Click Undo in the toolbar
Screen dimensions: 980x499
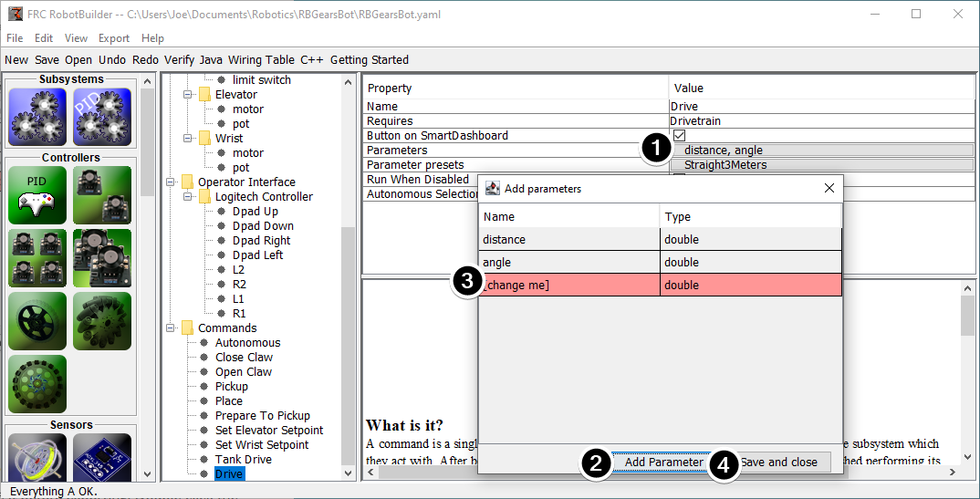tap(112, 60)
